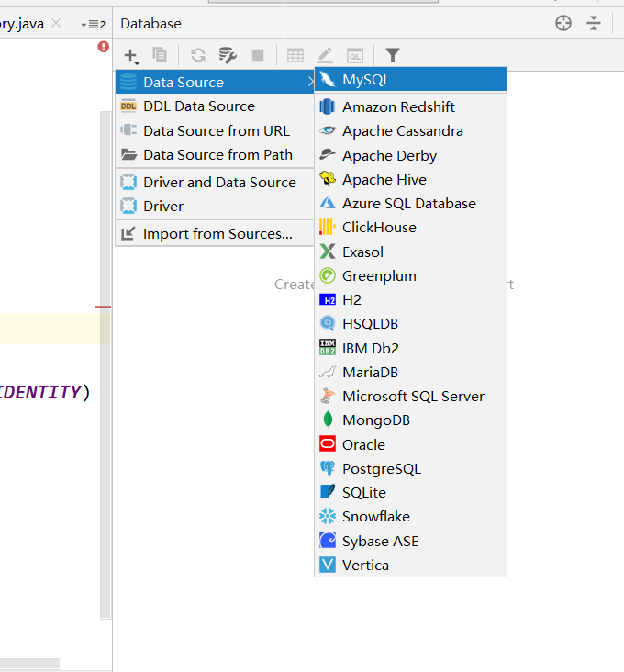Click the Stop square icon
The height and width of the screenshot is (672, 624).
tap(258, 55)
